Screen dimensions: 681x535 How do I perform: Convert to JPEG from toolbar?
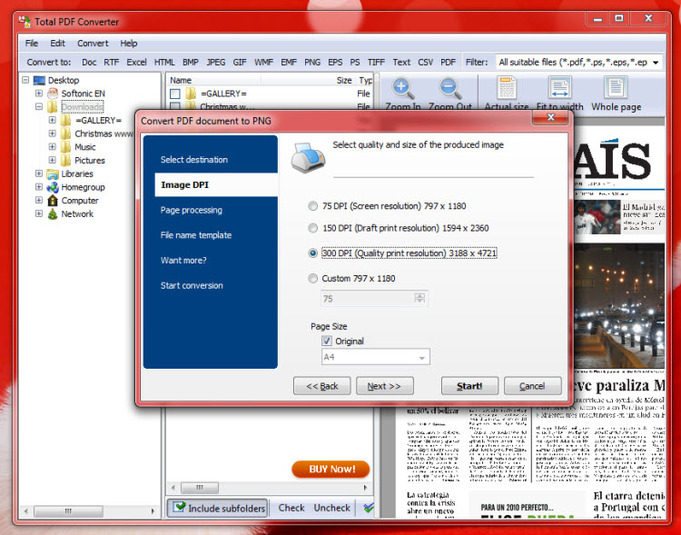click(x=215, y=63)
